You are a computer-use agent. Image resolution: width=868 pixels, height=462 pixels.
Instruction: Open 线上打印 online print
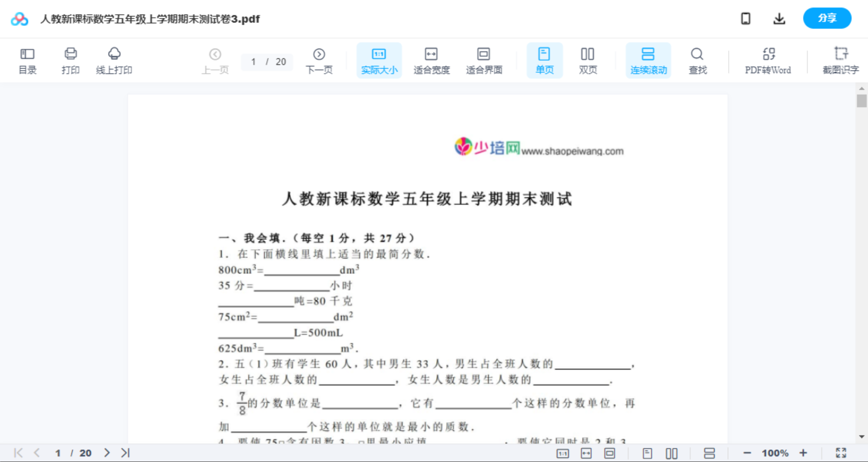pos(114,60)
